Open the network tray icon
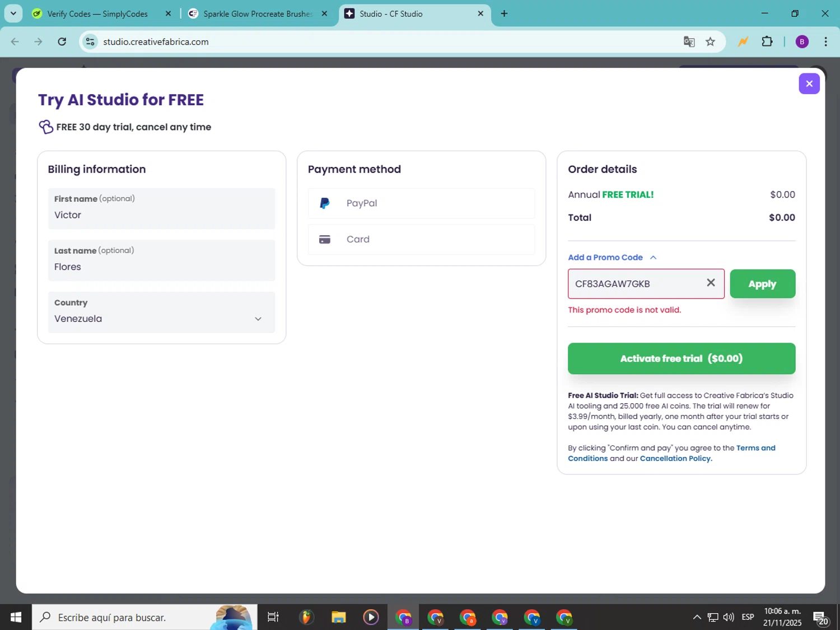The image size is (840, 630). 713,617
